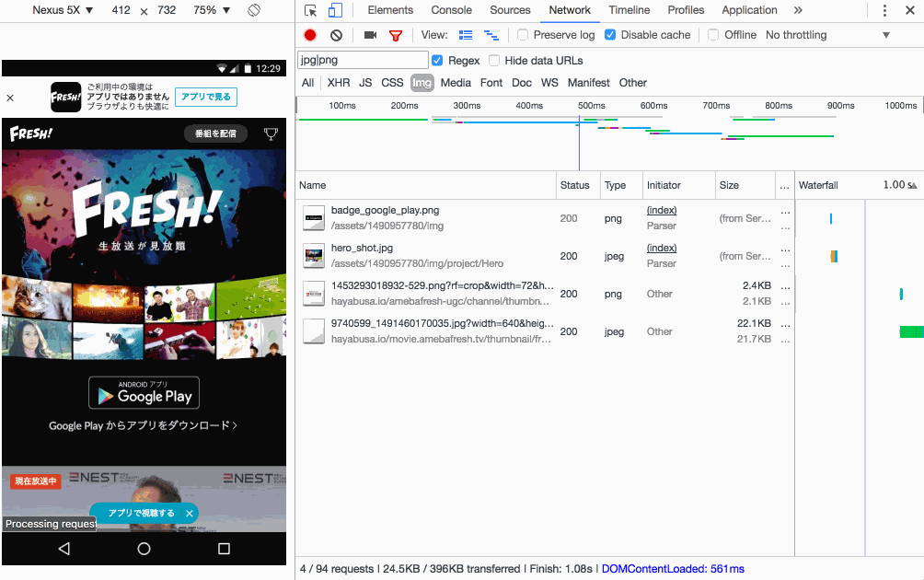Select the All filter type
Screen dimensions: 924x580
click(x=307, y=83)
